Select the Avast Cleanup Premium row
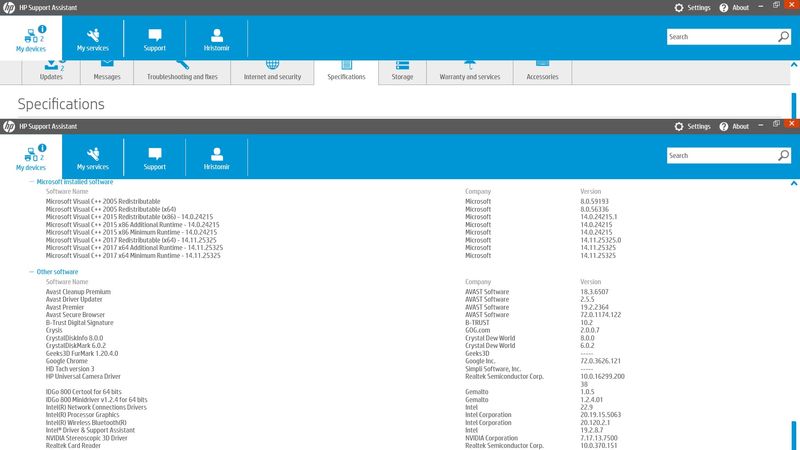This screenshot has width=800, height=450. pyautogui.click(x=78, y=292)
